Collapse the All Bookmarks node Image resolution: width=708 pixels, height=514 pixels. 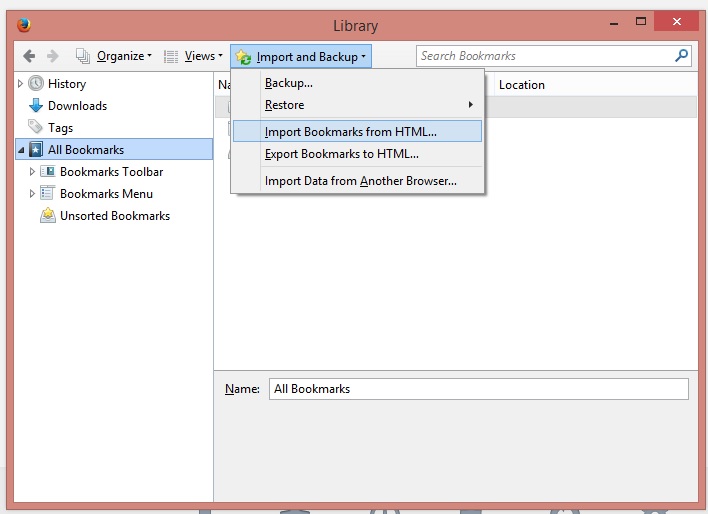(21, 150)
